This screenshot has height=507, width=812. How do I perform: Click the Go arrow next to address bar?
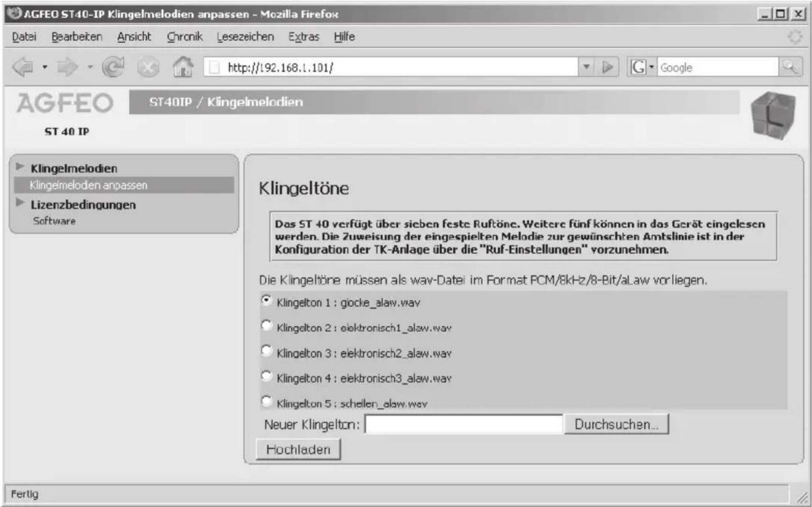pos(607,67)
